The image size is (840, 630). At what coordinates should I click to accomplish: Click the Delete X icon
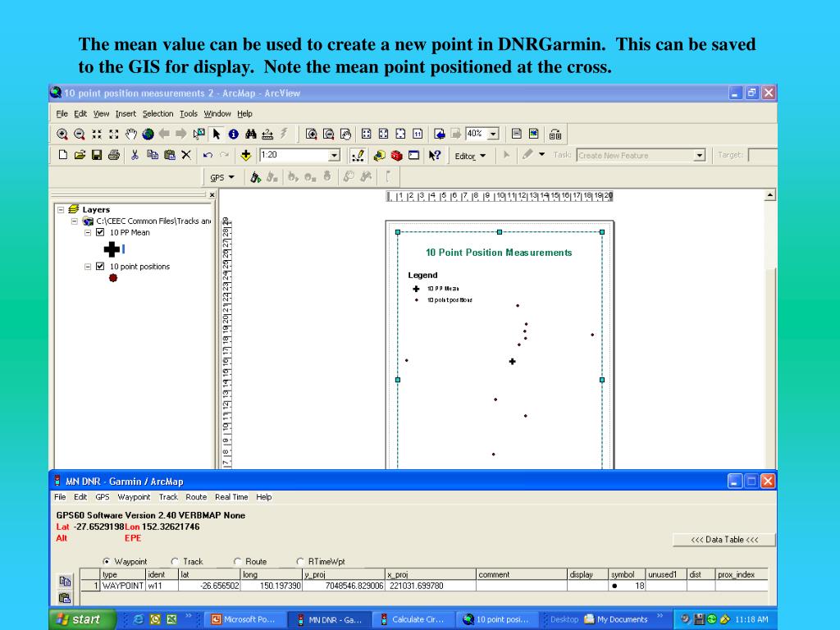coord(186,155)
